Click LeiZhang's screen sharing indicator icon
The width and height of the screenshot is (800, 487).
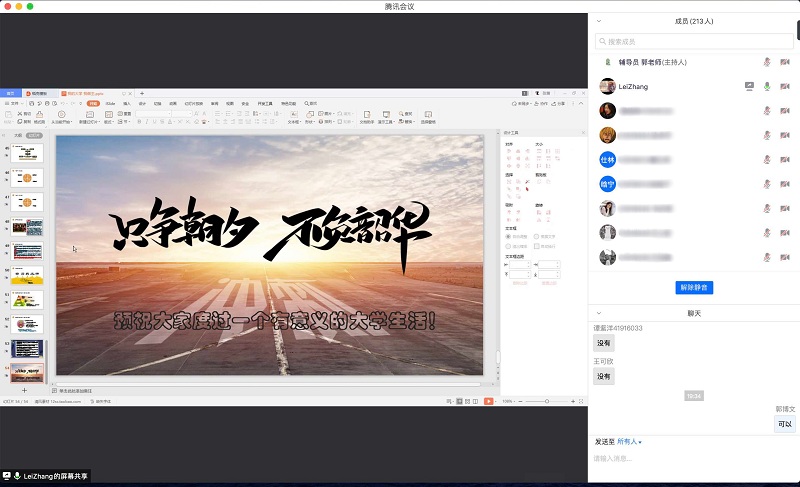click(749, 86)
